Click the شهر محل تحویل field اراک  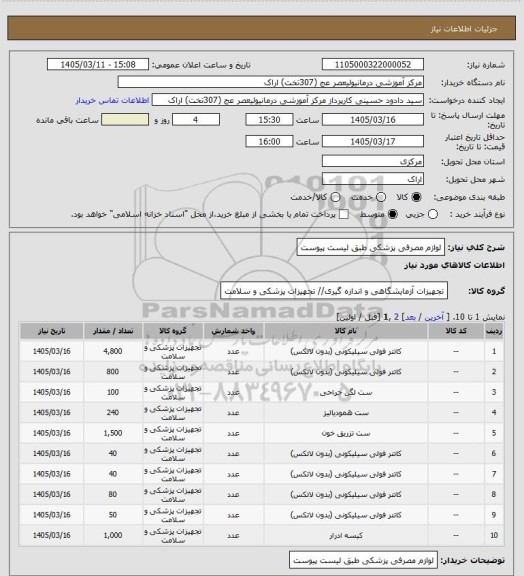tap(373, 179)
